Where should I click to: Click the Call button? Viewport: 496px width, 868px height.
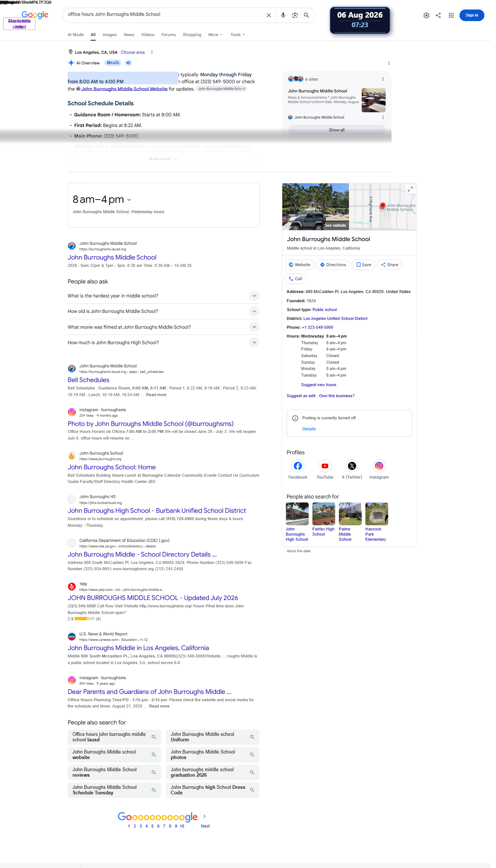295,279
